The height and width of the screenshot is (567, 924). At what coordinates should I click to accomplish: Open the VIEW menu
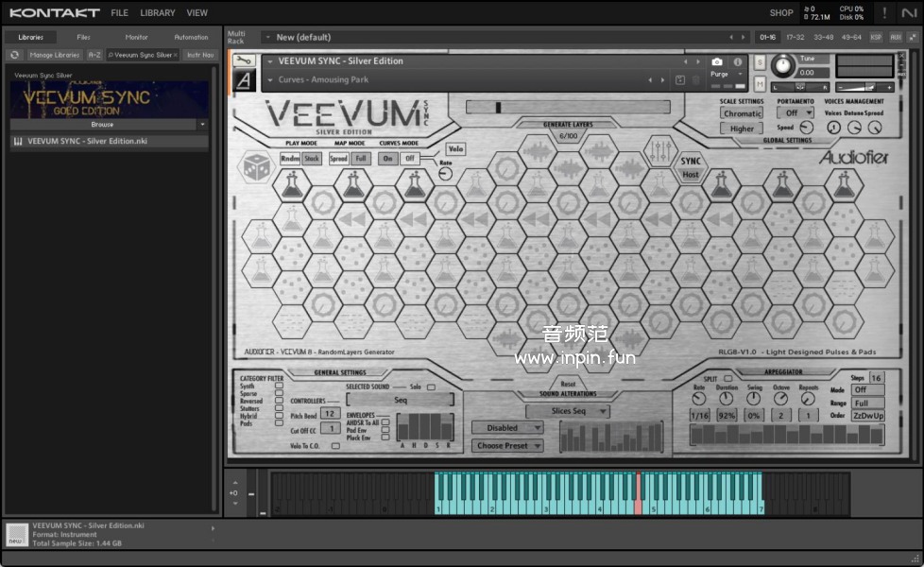197,12
